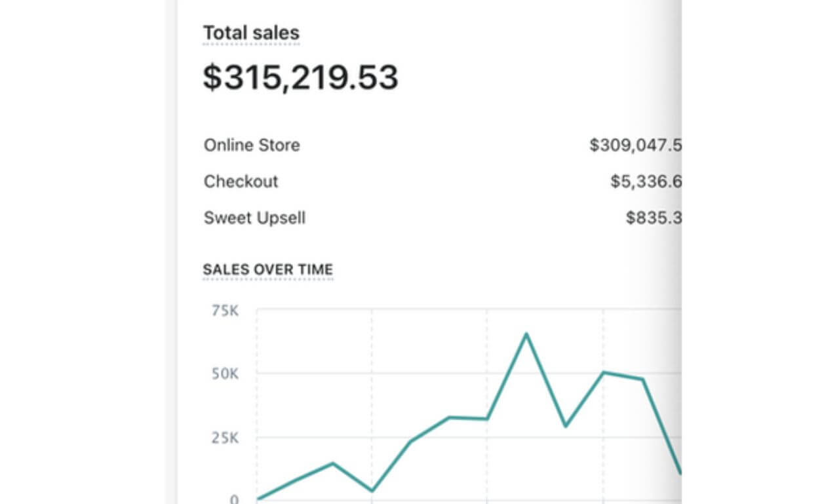
Task: Click the 75K y-axis label
Action: pos(225,311)
